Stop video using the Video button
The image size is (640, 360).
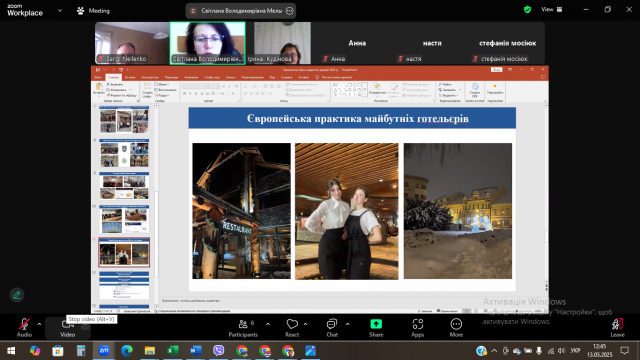(x=67, y=328)
